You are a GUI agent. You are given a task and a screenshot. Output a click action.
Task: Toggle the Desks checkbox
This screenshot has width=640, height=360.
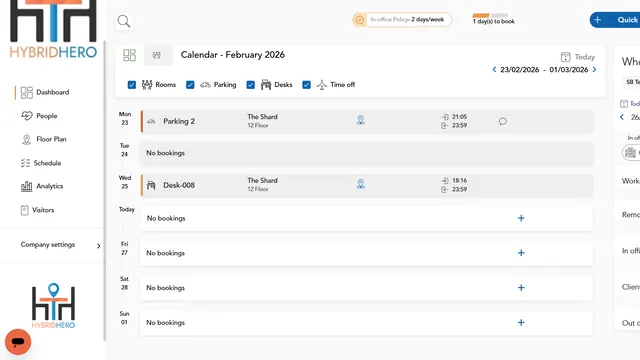[251, 84]
